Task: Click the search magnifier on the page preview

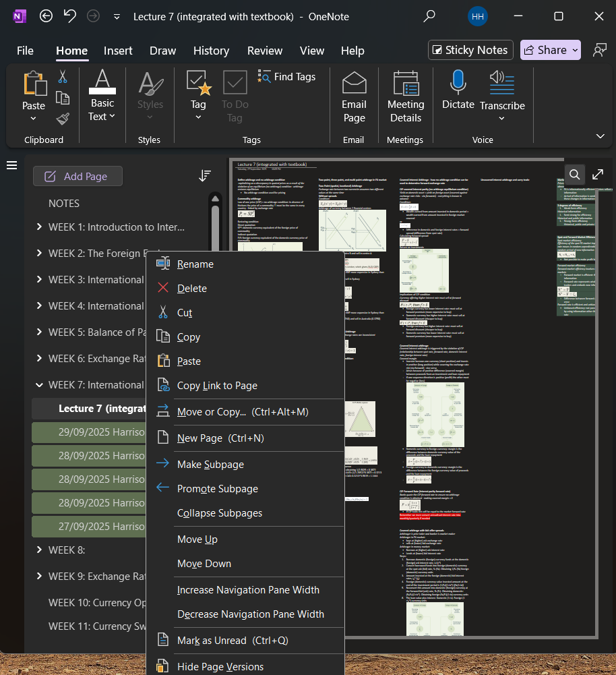Action: click(574, 174)
